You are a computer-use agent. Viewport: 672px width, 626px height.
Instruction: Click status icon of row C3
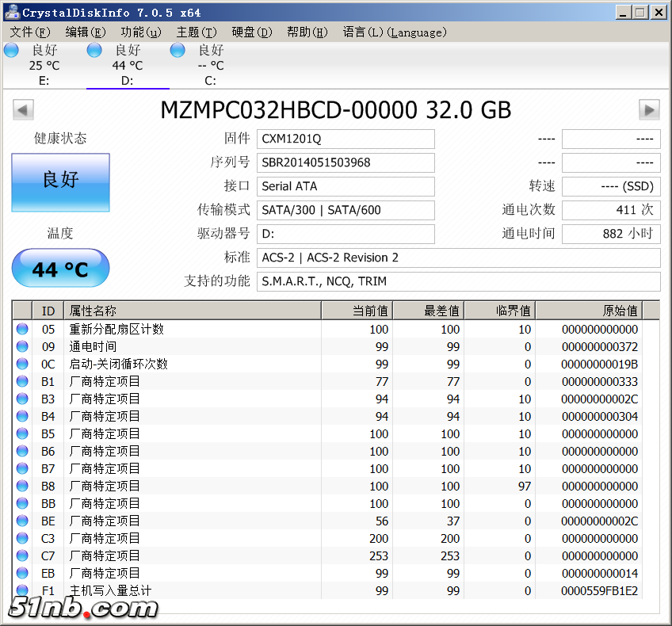(22, 538)
